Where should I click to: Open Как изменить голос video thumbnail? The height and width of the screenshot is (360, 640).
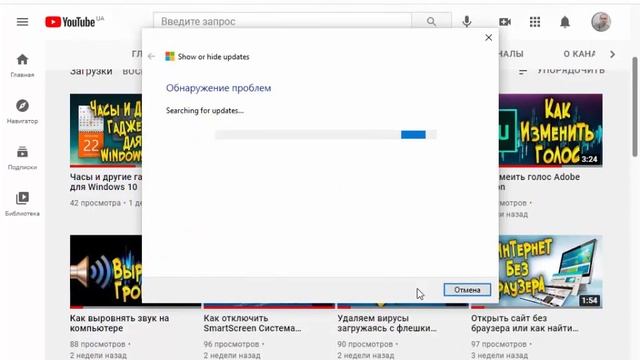pyautogui.click(x=551, y=130)
